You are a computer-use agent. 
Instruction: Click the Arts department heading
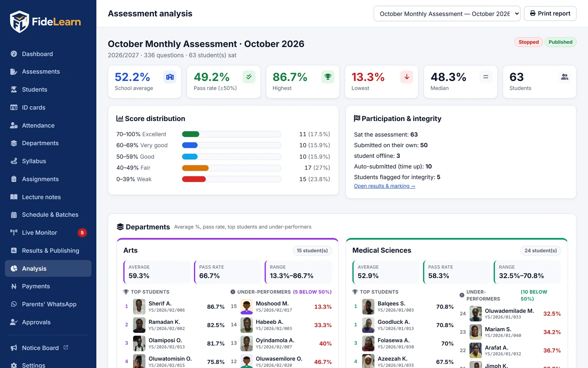[130, 250]
